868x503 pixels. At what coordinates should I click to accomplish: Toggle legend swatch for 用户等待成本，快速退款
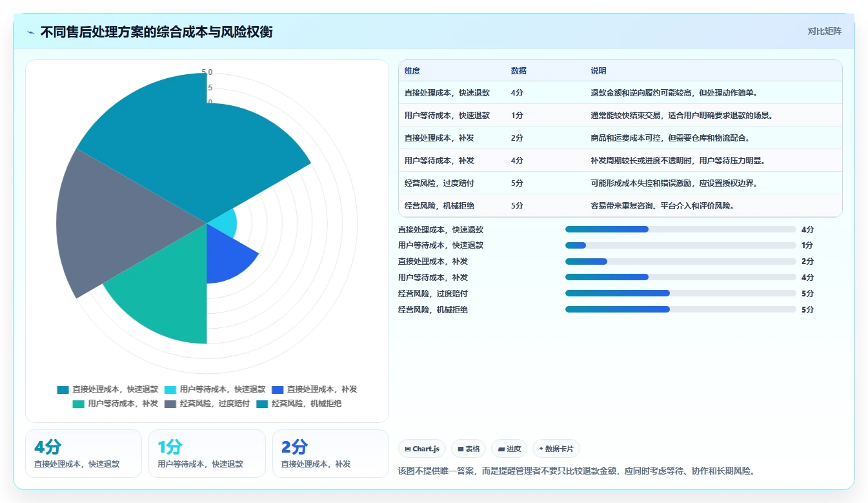coord(170,389)
